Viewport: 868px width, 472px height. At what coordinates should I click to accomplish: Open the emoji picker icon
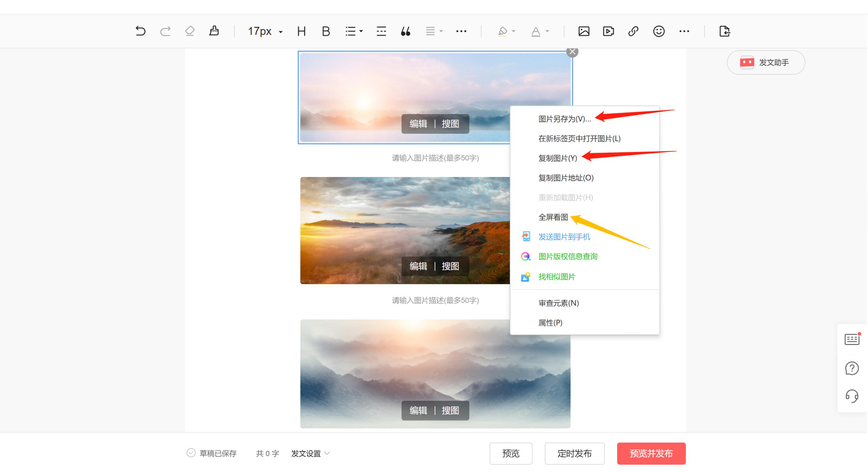(658, 31)
